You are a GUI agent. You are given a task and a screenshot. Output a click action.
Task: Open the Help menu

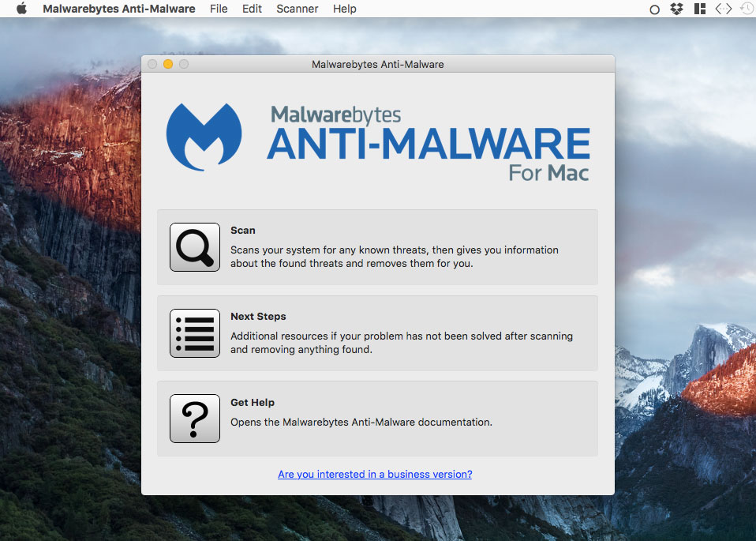click(x=344, y=9)
